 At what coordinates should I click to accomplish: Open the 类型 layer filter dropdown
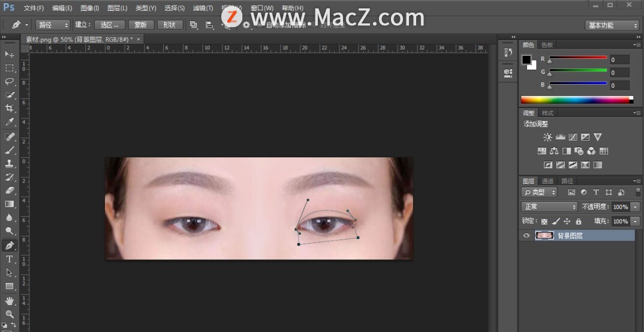539,192
